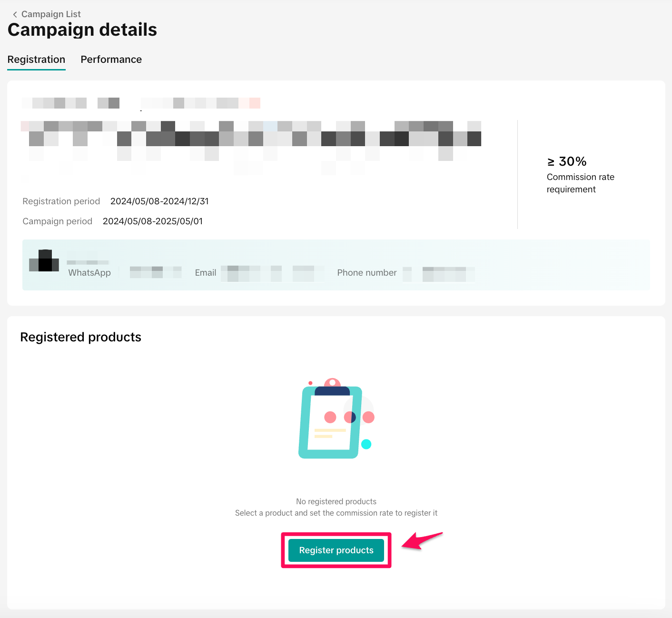Go back via the Campaign List link
Viewport: 672px width, 618px height.
tap(51, 14)
